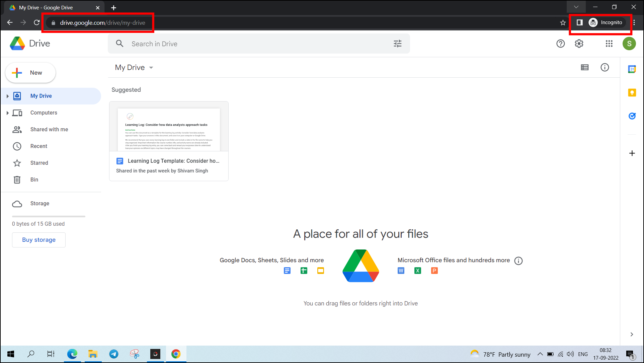Open Google Tasks side panel
644x363 pixels.
pyautogui.click(x=632, y=116)
